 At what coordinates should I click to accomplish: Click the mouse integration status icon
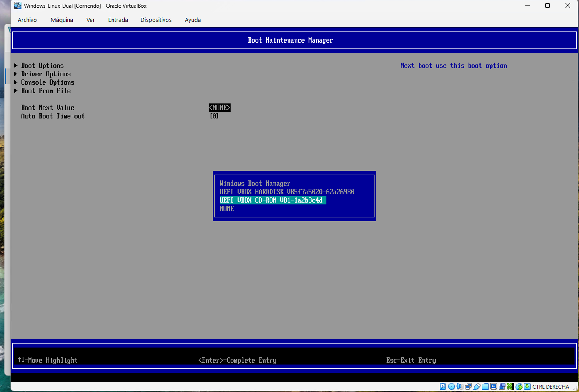click(519, 386)
